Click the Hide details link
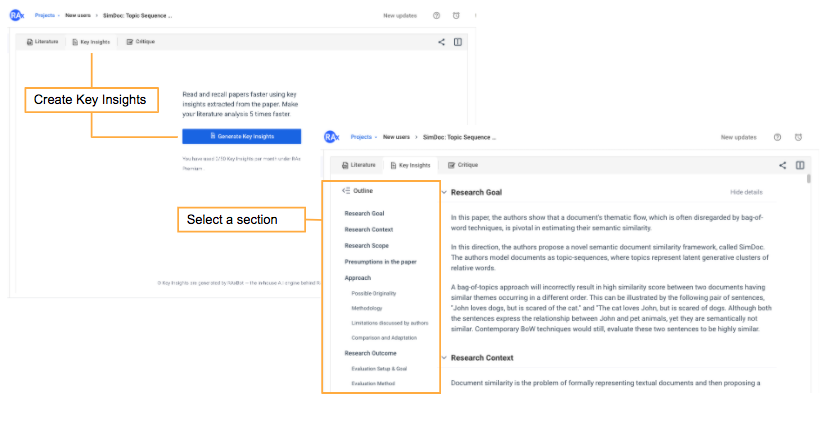The image size is (824, 426). pyautogui.click(x=746, y=192)
